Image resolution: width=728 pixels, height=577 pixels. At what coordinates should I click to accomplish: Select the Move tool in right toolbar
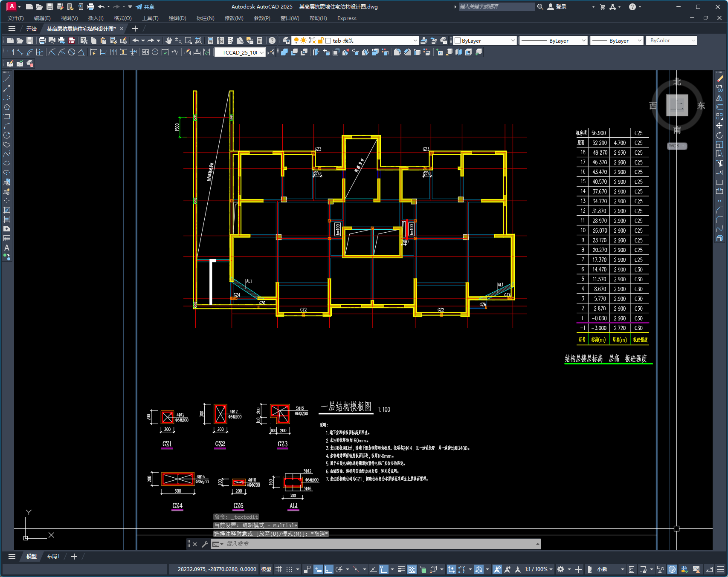719,126
